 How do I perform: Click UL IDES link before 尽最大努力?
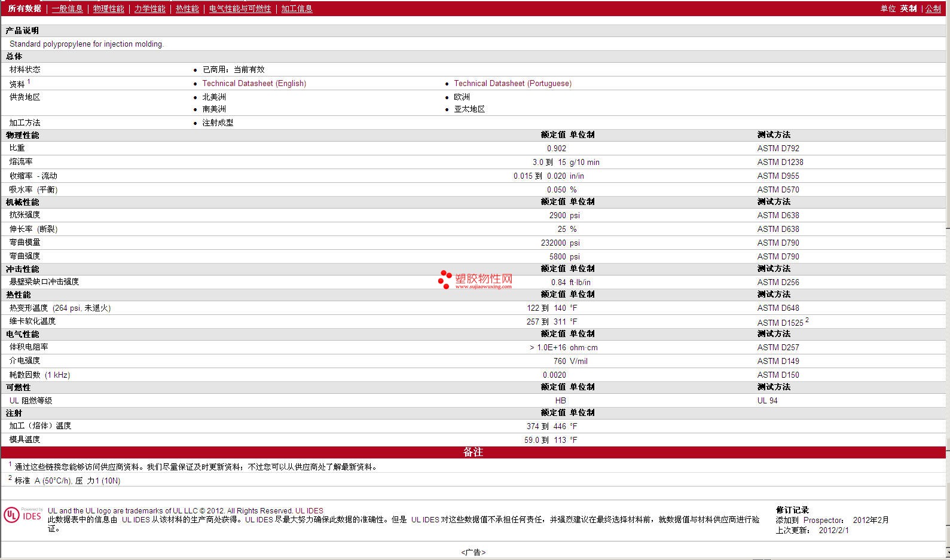[x=259, y=519]
